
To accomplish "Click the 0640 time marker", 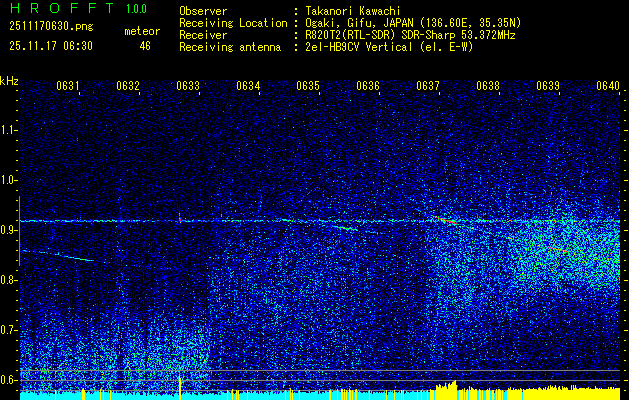I will click(608, 86).
